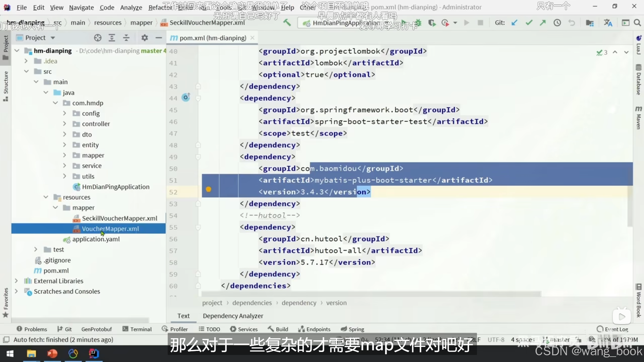Open Project panel settings gear
The width and height of the screenshot is (644, 362).
point(145,38)
